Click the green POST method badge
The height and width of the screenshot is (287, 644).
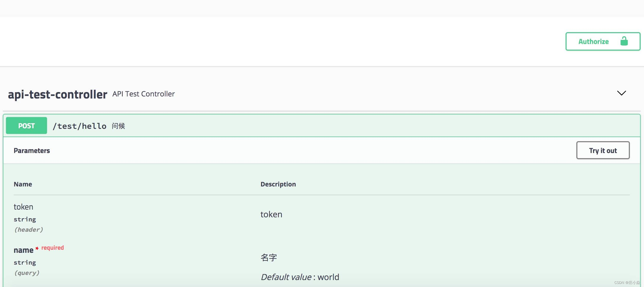pos(26,126)
